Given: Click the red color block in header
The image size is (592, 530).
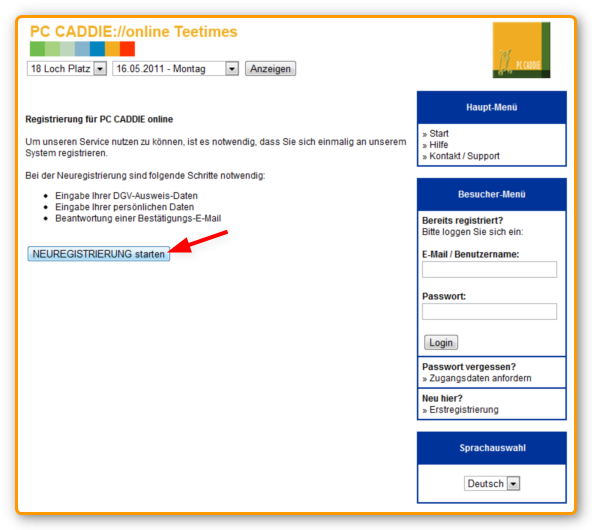Looking at the screenshot, I should (x=127, y=49).
